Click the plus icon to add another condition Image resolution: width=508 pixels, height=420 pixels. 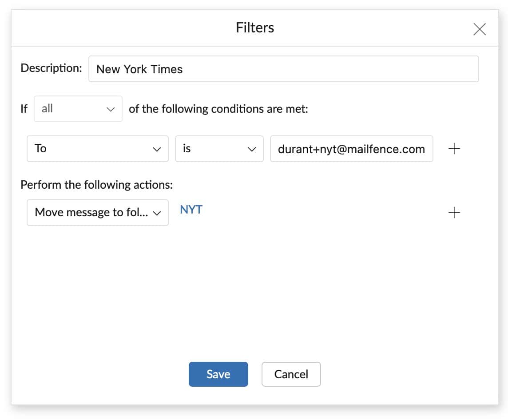click(x=454, y=149)
